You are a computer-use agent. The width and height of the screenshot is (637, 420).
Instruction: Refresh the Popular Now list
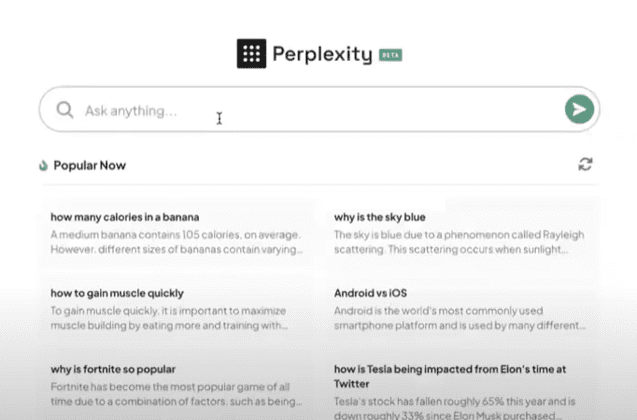(x=585, y=164)
